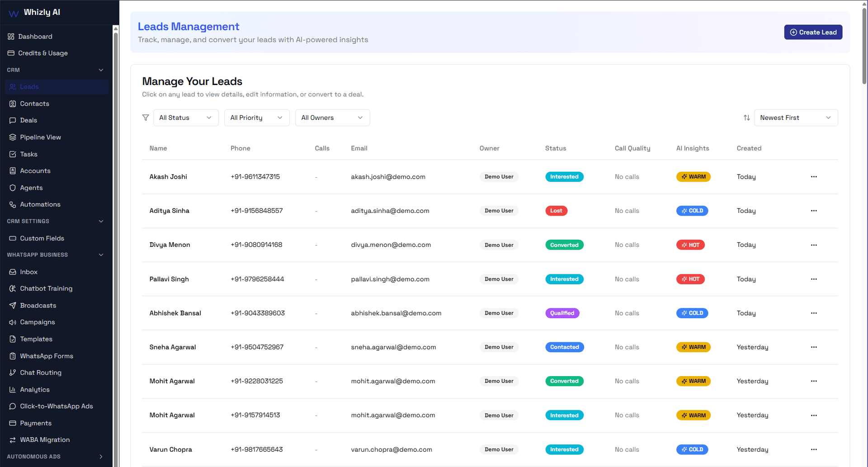The height and width of the screenshot is (467, 868).
Task: Open abhishek.bansal@demo.com email link
Action: [396, 313]
